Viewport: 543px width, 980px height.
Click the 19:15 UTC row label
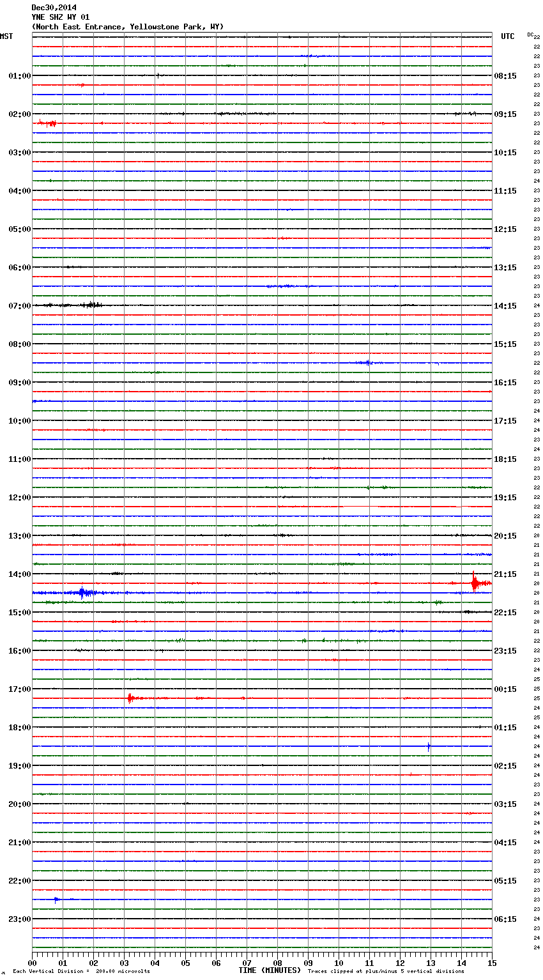coord(505,498)
